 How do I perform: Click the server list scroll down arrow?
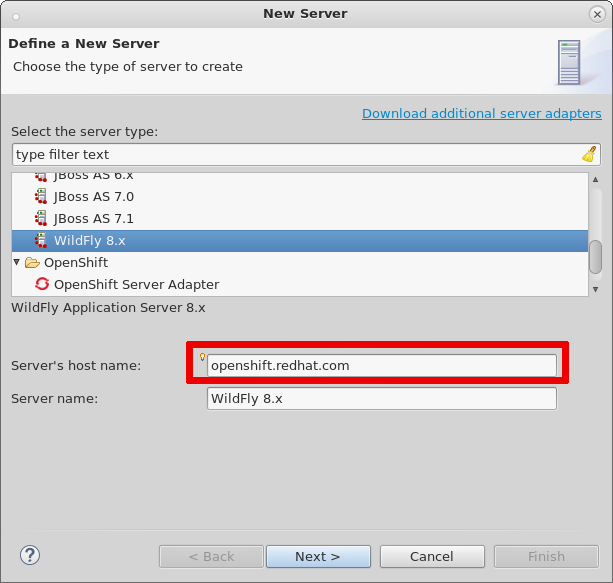(595, 289)
